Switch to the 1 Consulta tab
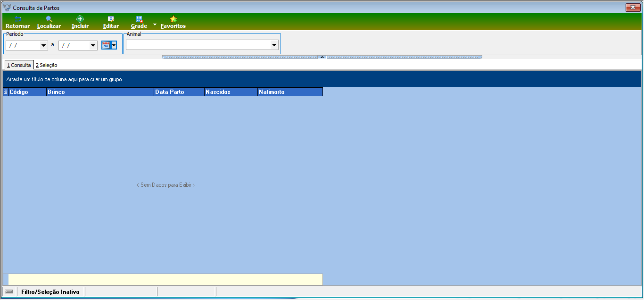644x300 pixels. [19, 65]
